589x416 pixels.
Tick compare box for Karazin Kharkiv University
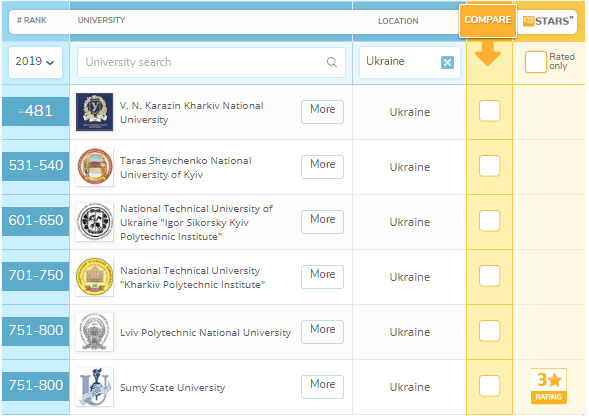coord(489,111)
